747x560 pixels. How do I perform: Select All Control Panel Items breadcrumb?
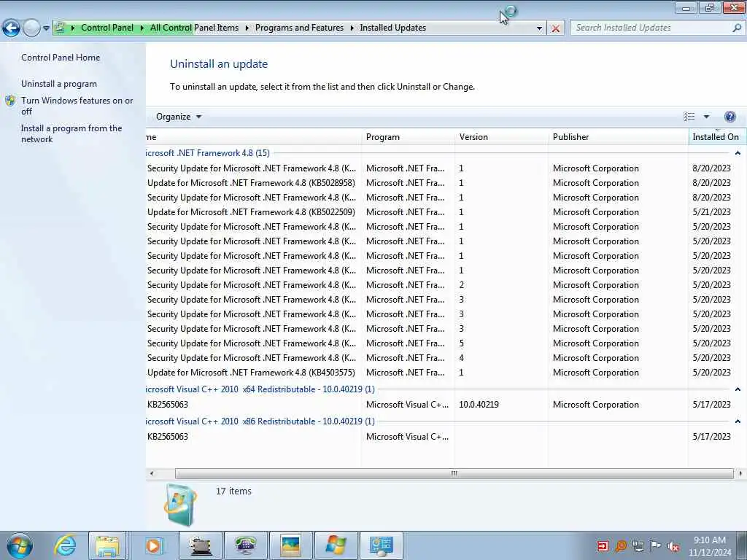coord(194,28)
